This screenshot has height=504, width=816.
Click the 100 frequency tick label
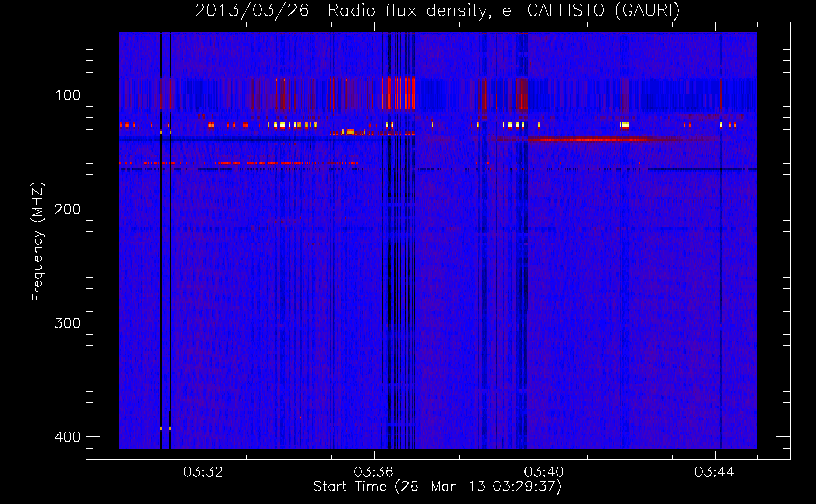coord(68,95)
